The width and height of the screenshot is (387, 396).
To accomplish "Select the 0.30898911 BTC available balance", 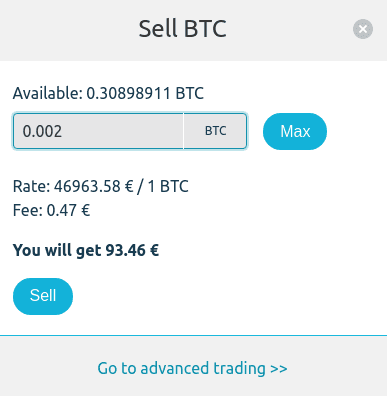I will [145, 93].
